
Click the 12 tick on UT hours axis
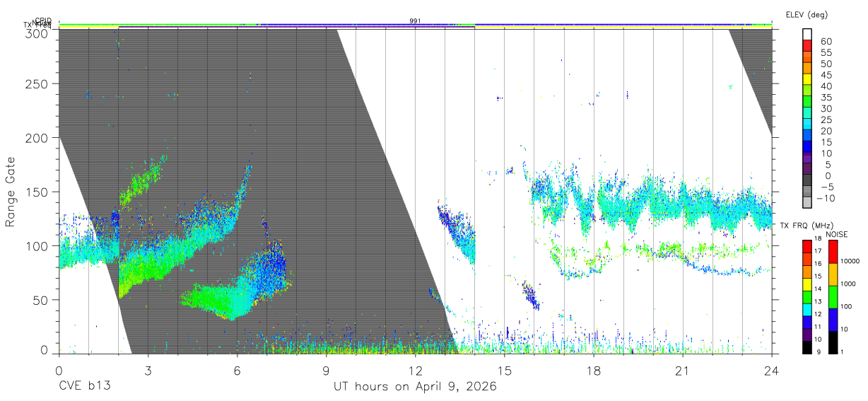[x=415, y=371]
